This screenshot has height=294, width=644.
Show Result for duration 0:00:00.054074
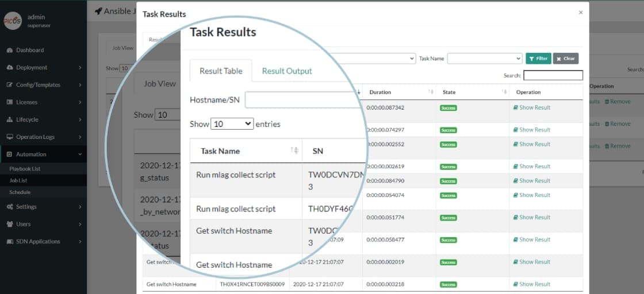click(531, 195)
